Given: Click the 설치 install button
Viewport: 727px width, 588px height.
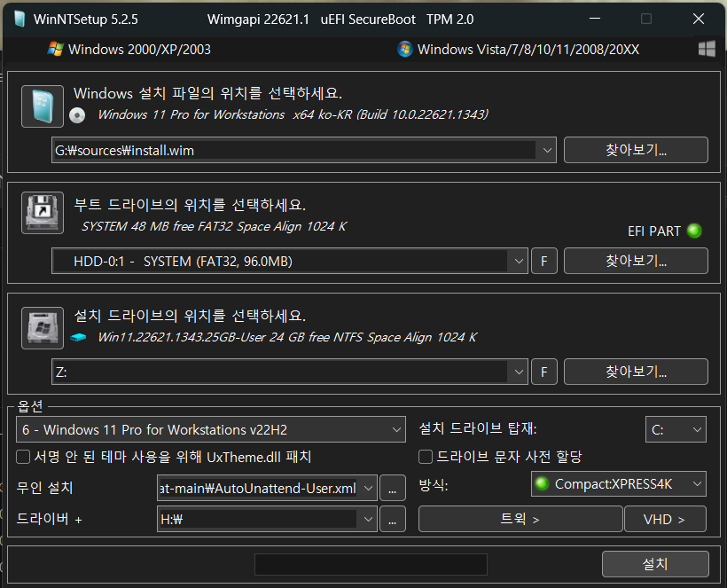Looking at the screenshot, I should [655, 564].
